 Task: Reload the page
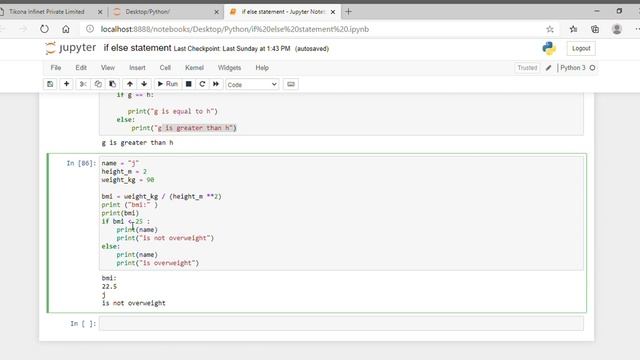[44, 29]
